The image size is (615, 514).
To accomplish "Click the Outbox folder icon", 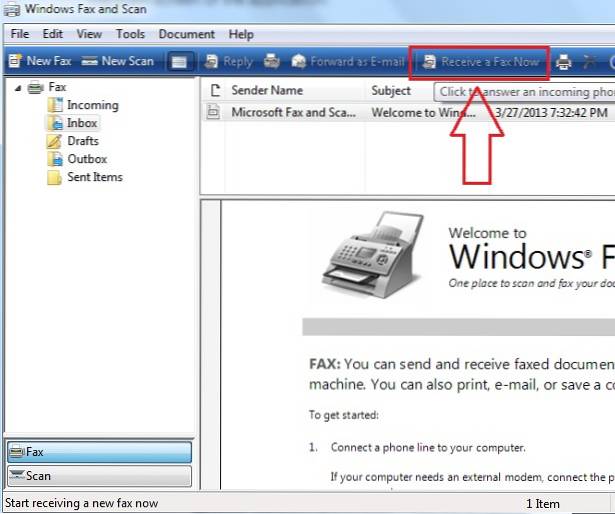I will (x=55, y=159).
